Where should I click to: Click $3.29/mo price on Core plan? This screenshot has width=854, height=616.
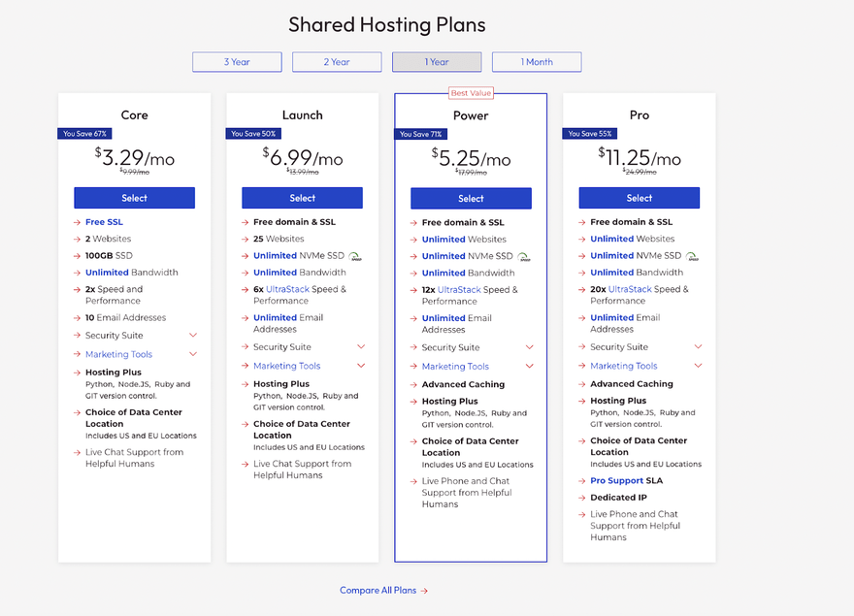tap(135, 158)
